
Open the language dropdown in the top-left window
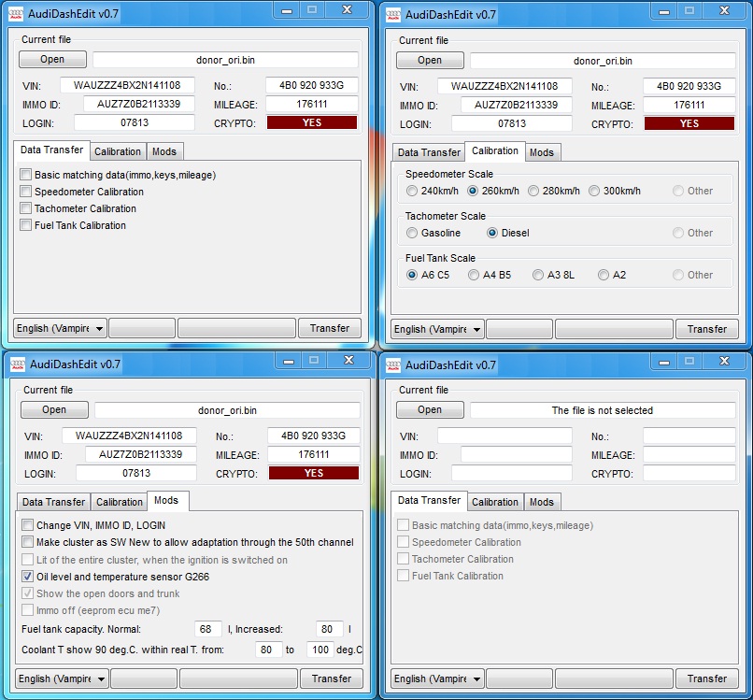point(60,329)
